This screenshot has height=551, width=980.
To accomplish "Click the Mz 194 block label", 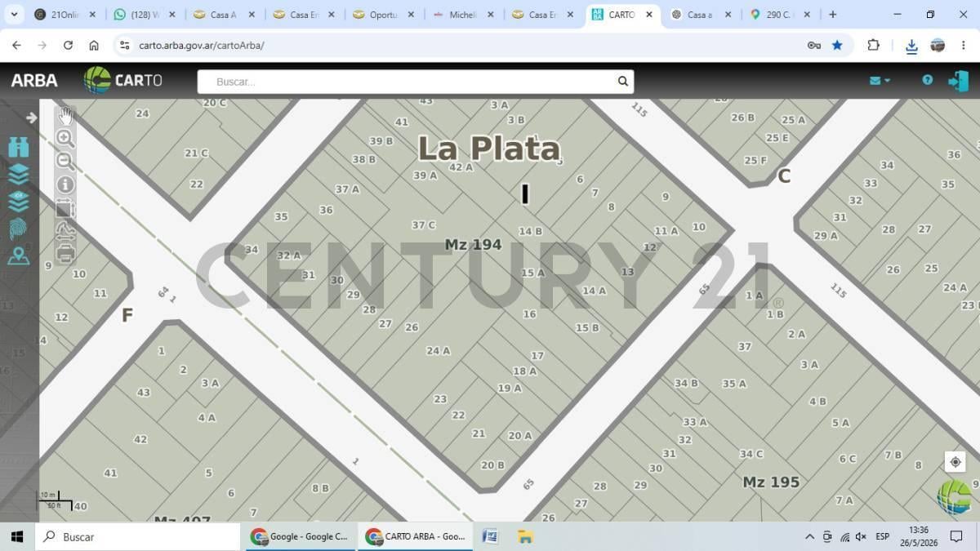I will coord(473,244).
